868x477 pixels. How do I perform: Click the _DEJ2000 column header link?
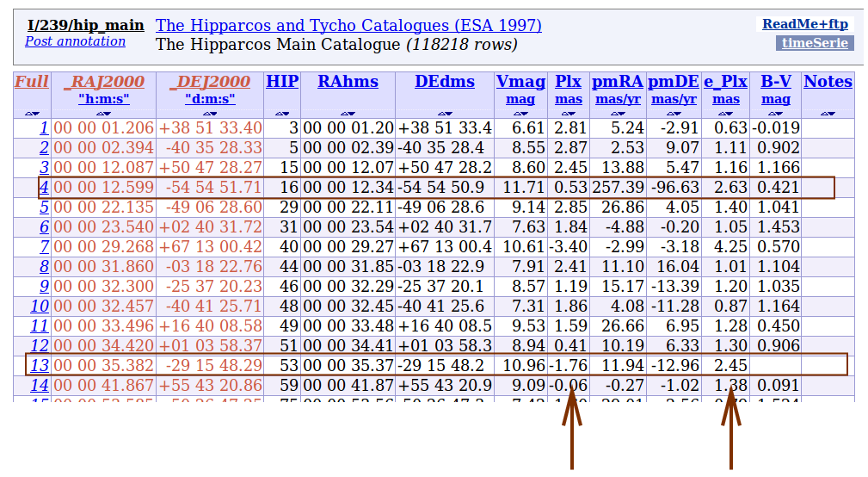210,82
